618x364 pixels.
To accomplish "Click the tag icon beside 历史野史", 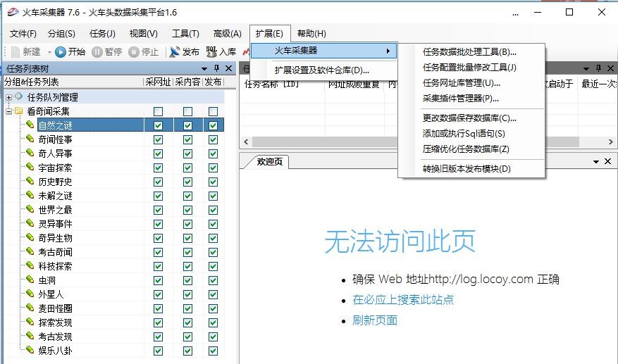I will (x=30, y=181).
